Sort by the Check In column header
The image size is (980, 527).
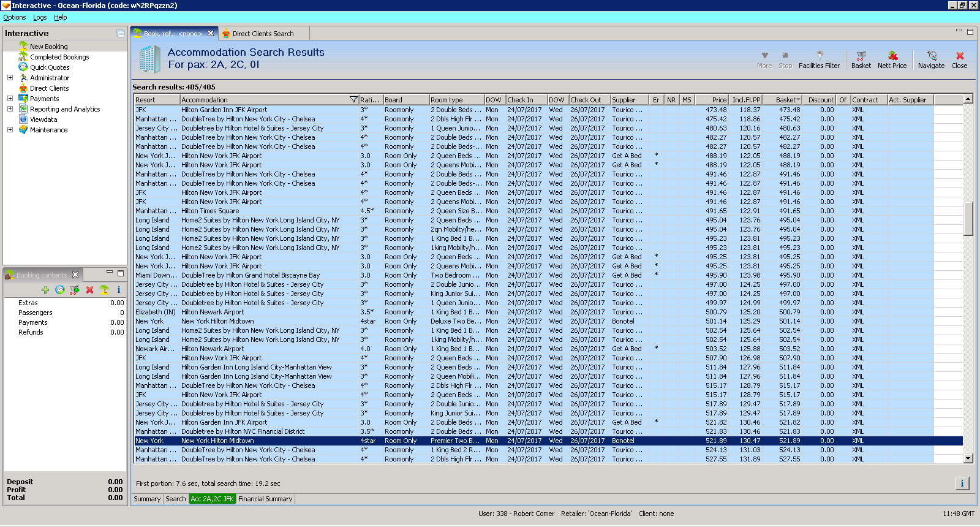pyautogui.click(x=526, y=99)
